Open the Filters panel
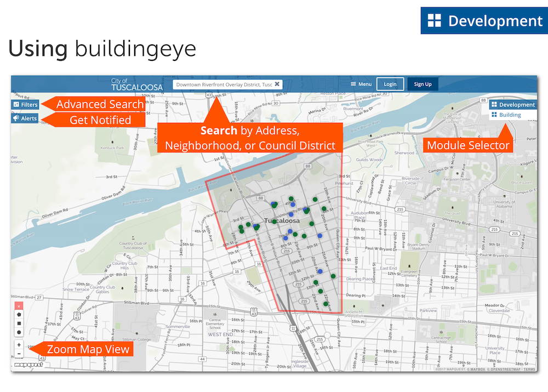The width and height of the screenshot is (548, 392). coord(25,105)
